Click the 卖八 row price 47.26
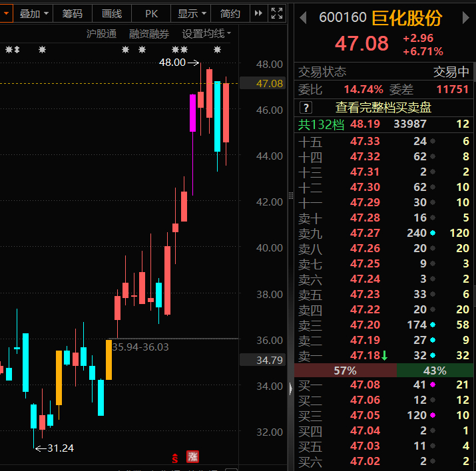The width and height of the screenshot is (476, 471). tap(365, 248)
